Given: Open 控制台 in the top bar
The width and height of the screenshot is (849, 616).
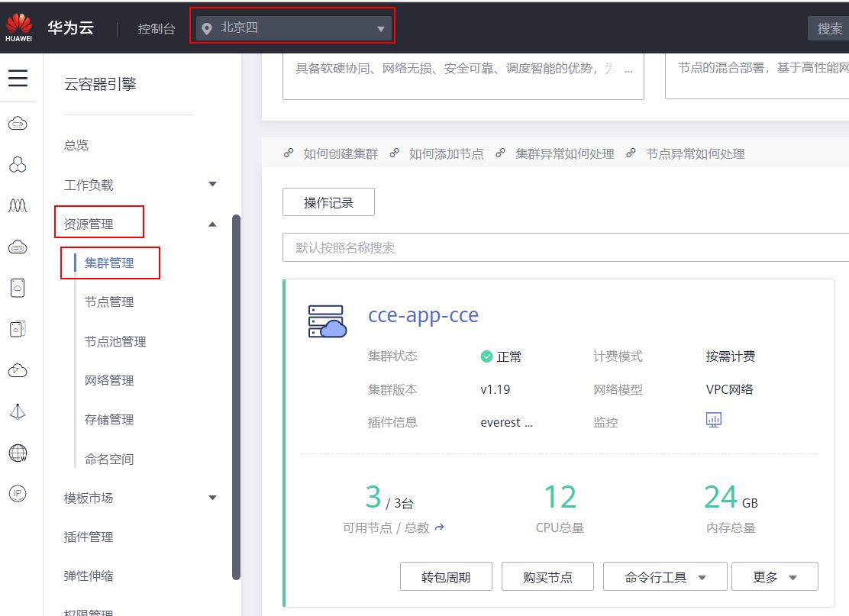Looking at the screenshot, I should coord(157,28).
